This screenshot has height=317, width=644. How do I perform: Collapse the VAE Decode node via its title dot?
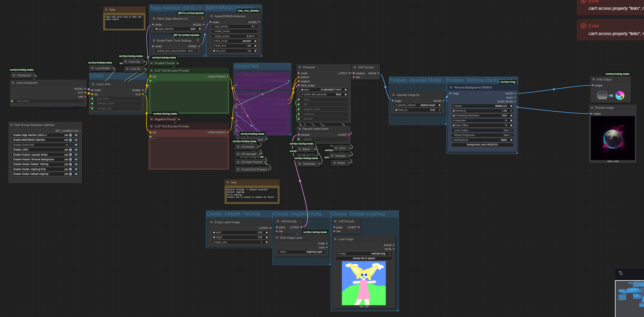tap(355, 67)
